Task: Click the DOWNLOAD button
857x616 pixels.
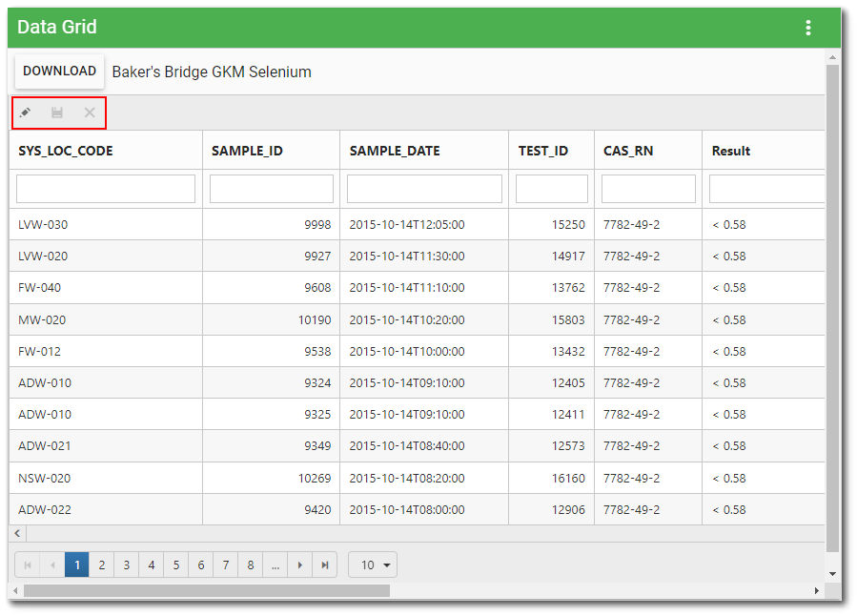Action: (59, 72)
